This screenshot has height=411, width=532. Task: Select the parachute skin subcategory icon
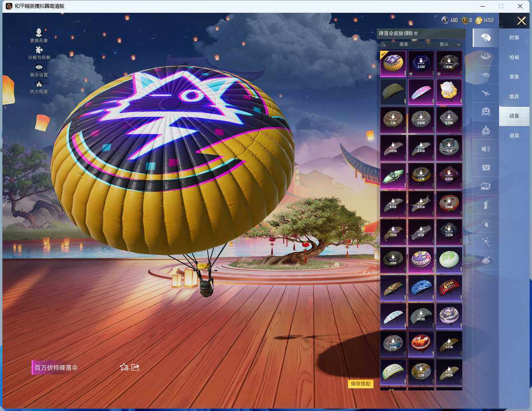[486, 38]
